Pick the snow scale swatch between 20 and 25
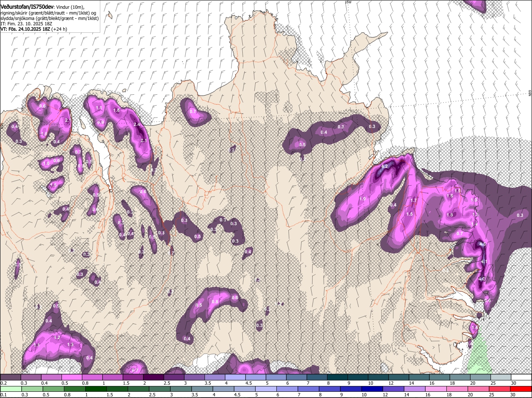Screen dimensions: 532x398 (481, 377)
